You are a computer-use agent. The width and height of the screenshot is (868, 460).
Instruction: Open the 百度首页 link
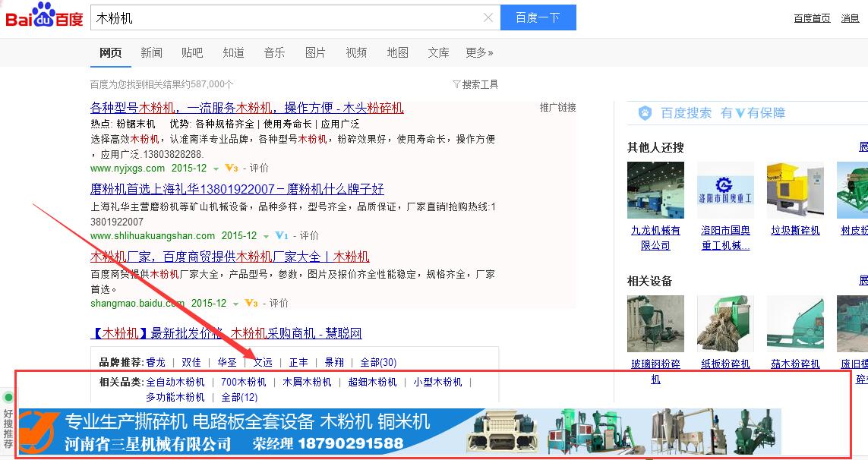point(812,18)
